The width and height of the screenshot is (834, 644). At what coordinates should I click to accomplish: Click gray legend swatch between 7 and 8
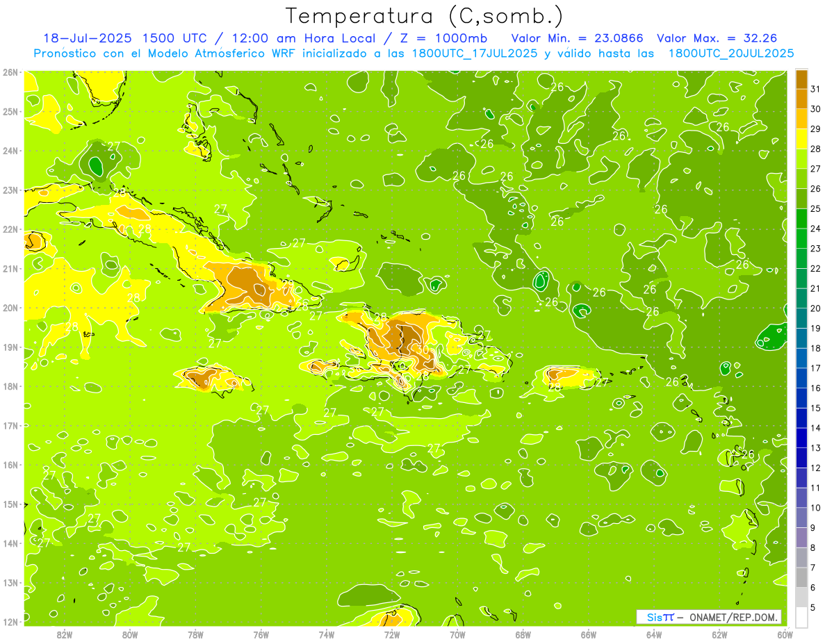point(801,557)
